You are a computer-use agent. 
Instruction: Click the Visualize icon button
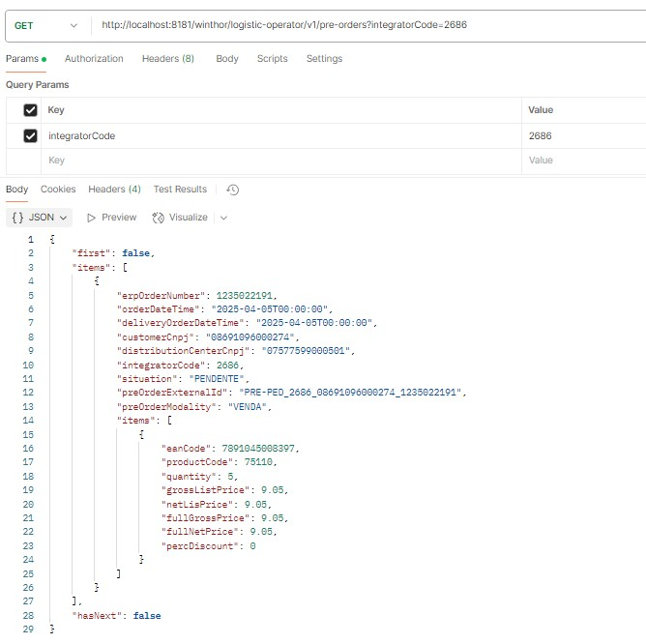[159, 218]
